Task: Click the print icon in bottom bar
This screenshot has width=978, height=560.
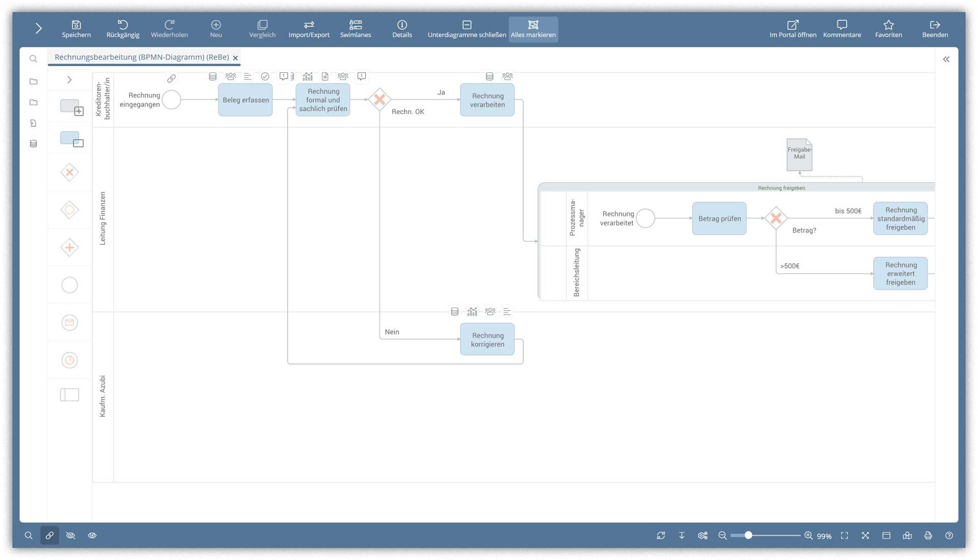Action: point(928,536)
